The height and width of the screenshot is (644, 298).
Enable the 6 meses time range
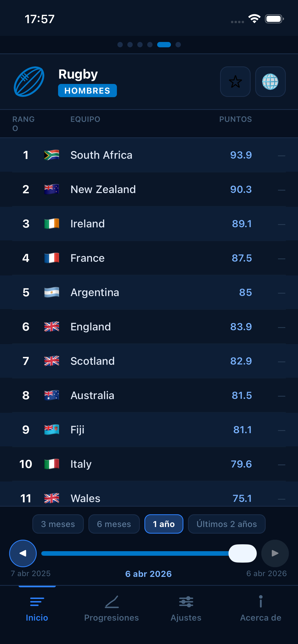114,524
